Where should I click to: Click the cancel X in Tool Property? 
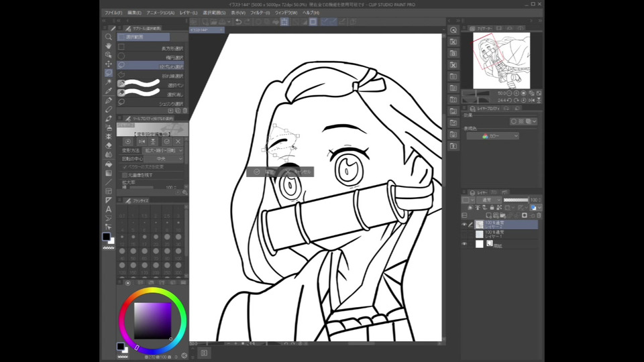pos(178,141)
